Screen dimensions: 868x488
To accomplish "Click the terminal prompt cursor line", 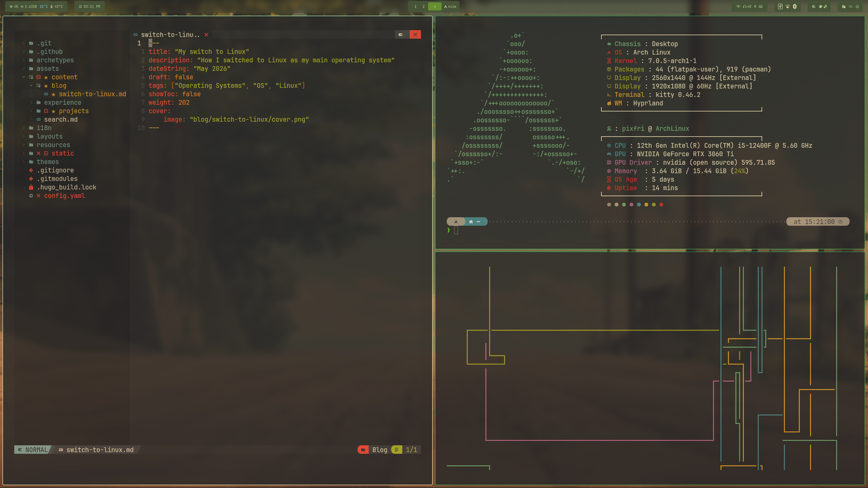I will (456, 230).
